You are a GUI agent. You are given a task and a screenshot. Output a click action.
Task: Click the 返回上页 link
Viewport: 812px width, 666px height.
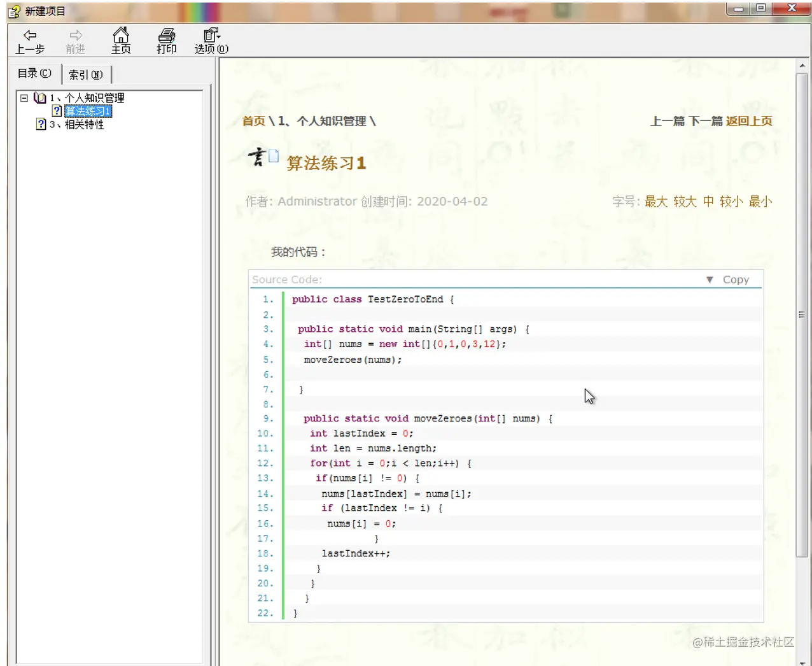[750, 121]
